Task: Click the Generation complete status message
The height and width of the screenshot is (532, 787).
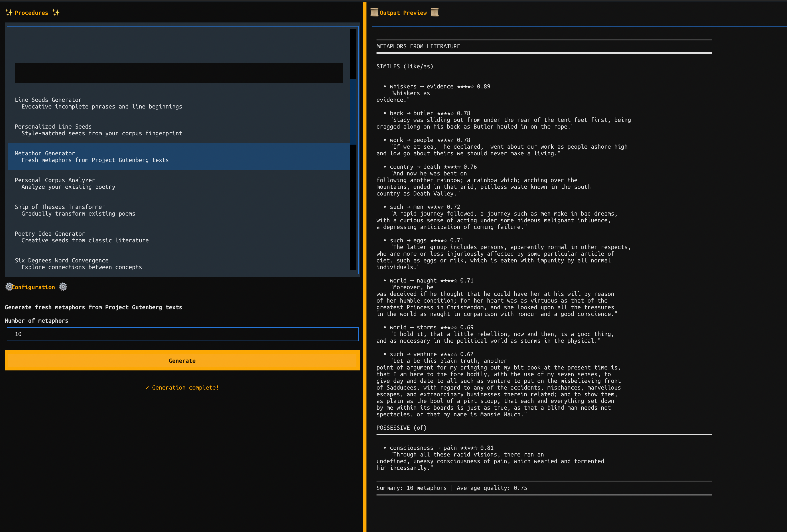Action: pyautogui.click(x=182, y=387)
